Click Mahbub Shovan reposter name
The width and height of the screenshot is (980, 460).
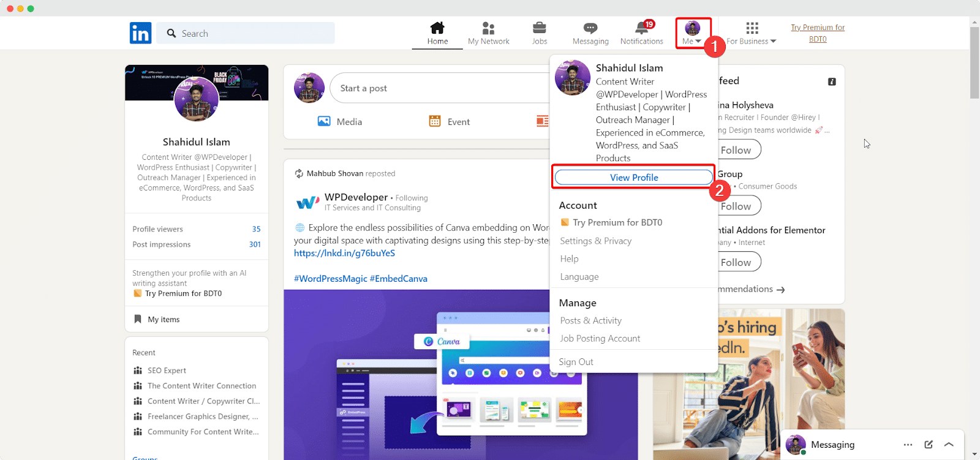click(x=335, y=173)
